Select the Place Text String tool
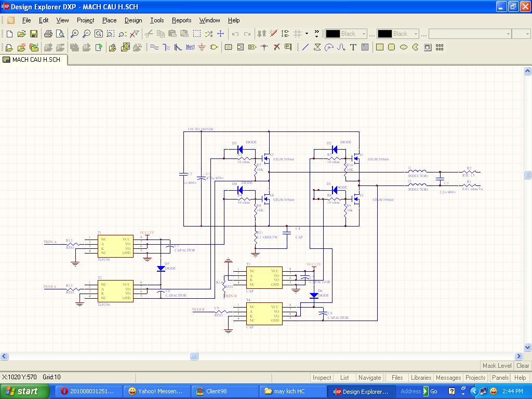The image size is (532, 399). [x=353, y=47]
